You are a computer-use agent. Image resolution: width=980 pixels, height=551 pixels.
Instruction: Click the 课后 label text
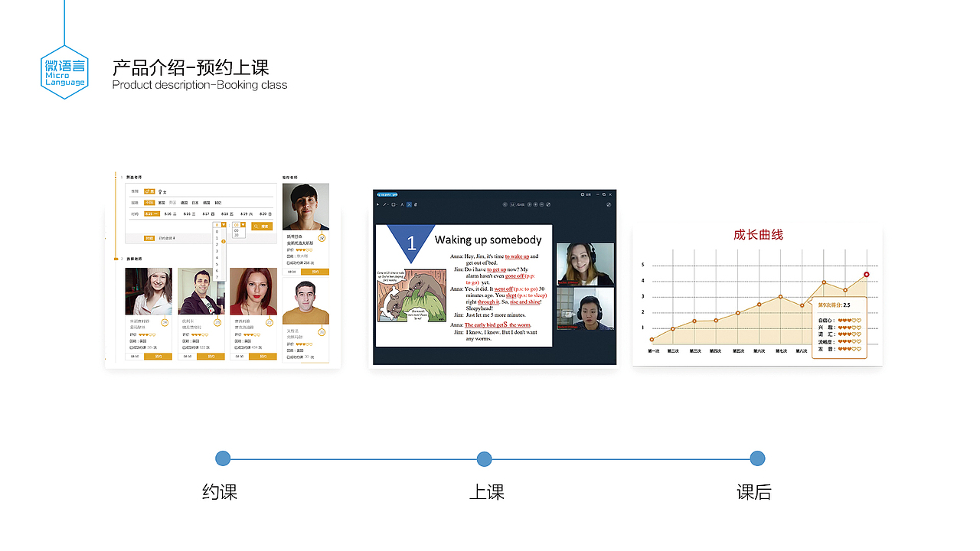(x=754, y=492)
